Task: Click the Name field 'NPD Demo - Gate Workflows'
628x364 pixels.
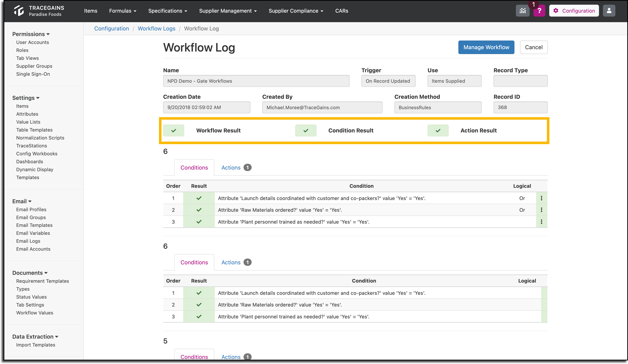Action: pyautogui.click(x=256, y=81)
